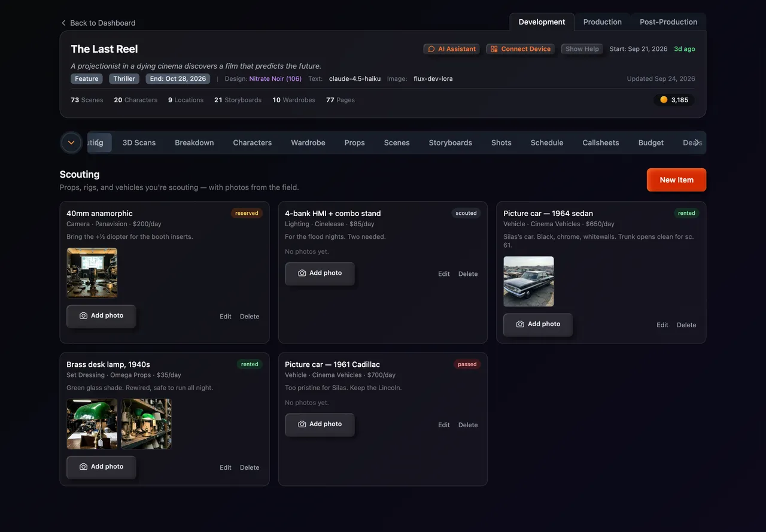Go to the Storyboards tab
This screenshot has width=766, height=532.
coord(450,142)
